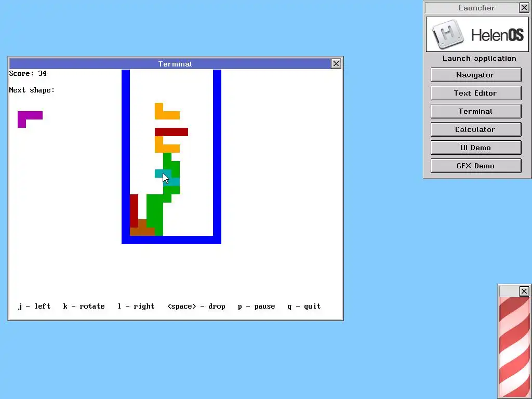The height and width of the screenshot is (399, 532).
Task: Launch the UI Demo
Action: [476, 148]
